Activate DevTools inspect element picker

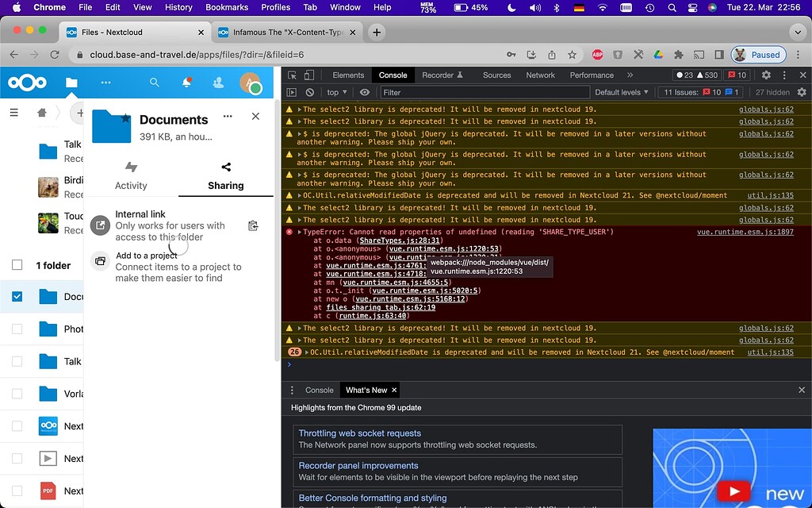[292, 75]
